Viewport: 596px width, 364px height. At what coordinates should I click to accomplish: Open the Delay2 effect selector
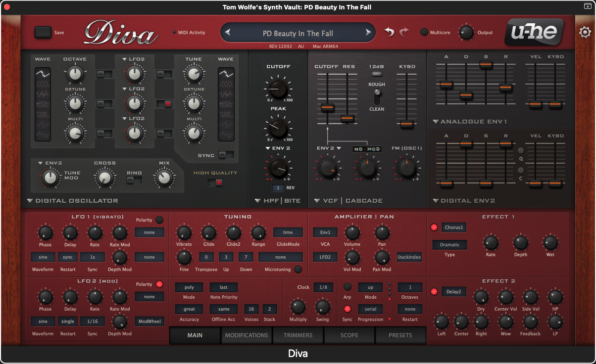click(454, 292)
